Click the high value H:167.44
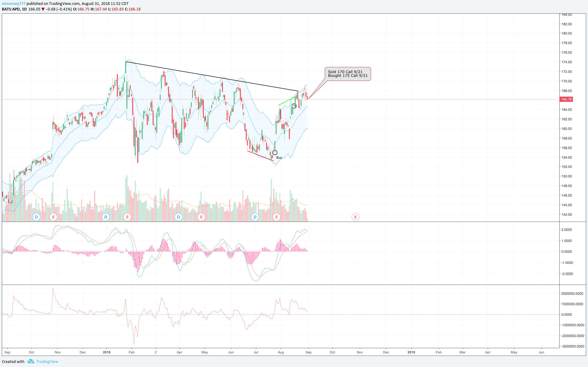Image resolution: width=588 pixels, height=367 pixels. coord(99,9)
